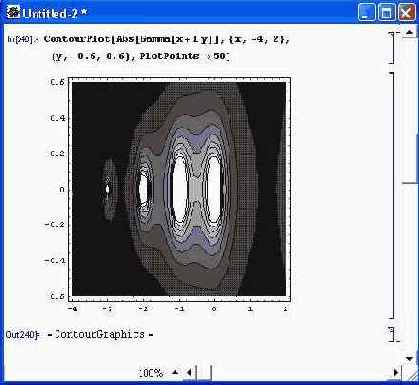Select the In[240] cell label
This screenshot has height=385, width=419.
coord(20,40)
